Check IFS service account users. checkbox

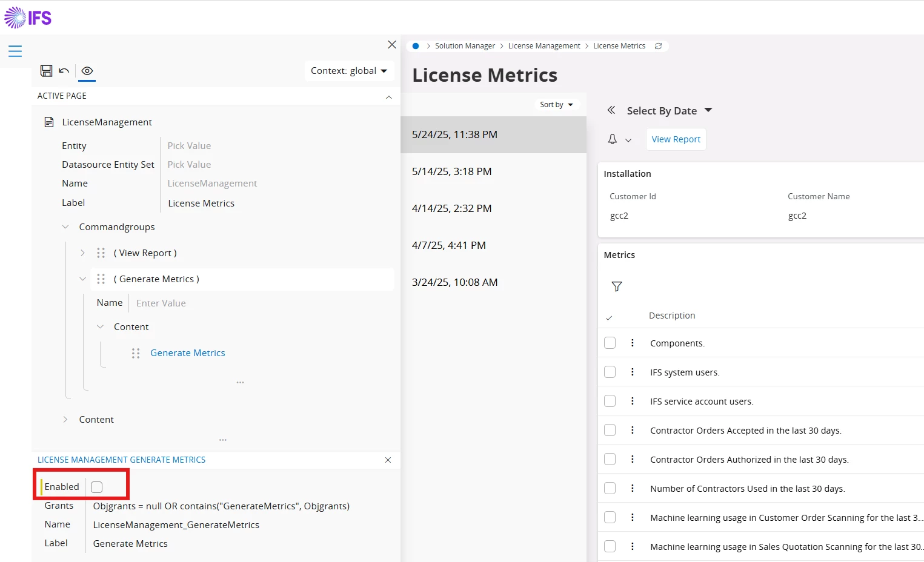point(610,401)
